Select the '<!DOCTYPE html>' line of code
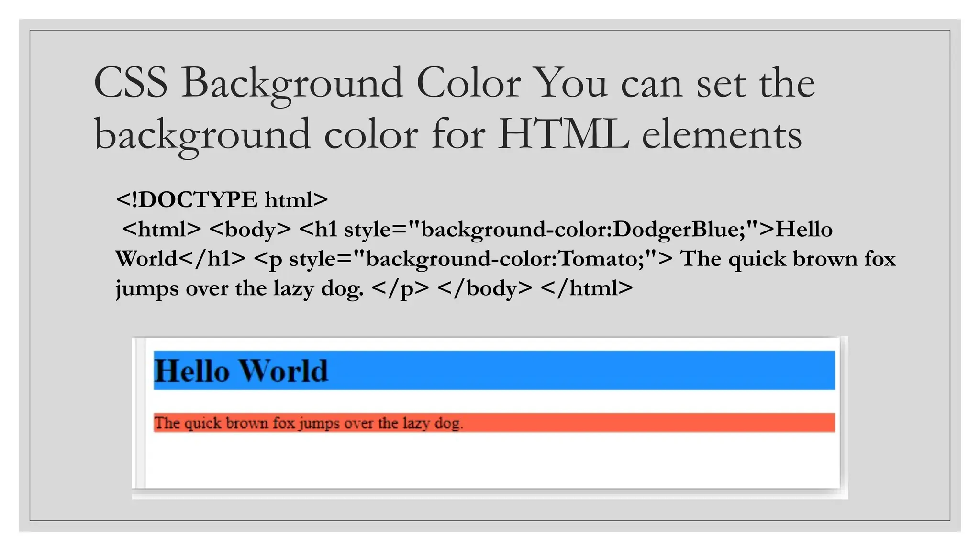Viewport: 980px width, 551px height. tap(222, 199)
